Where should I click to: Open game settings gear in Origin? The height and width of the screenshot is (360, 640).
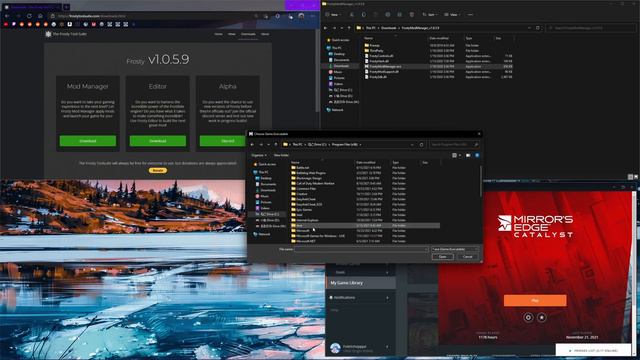click(x=528, y=318)
